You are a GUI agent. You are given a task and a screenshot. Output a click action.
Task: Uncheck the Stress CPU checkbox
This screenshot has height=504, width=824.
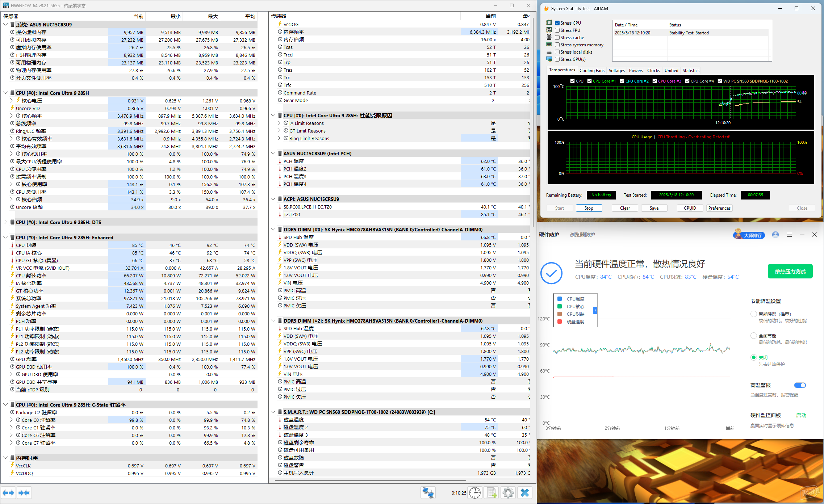point(557,23)
